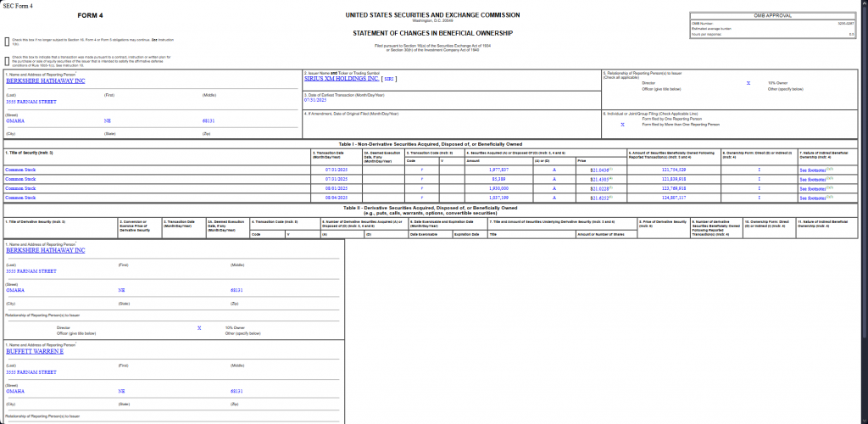The height and width of the screenshot is (424, 868).
Task: Open the lower BERKSHIRE HATHAWAY INC reporting person link
Action: click(x=46, y=250)
